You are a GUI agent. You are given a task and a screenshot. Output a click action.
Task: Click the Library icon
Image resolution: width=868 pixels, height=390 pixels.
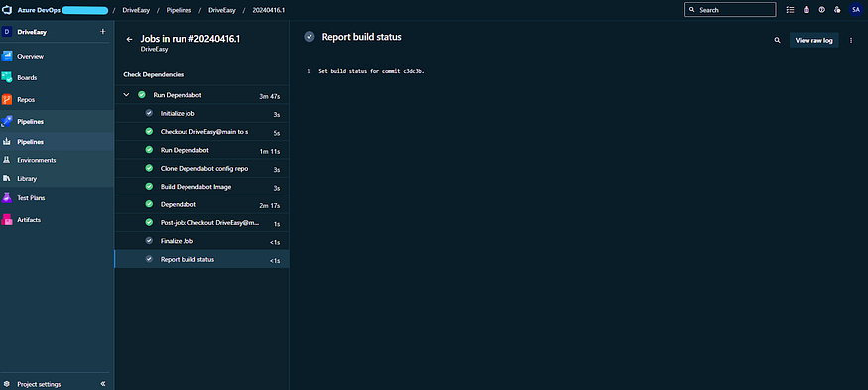click(x=7, y=179)
